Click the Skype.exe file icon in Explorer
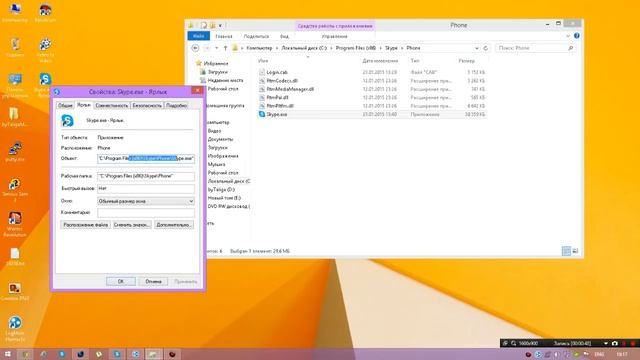 pos(262,114)
